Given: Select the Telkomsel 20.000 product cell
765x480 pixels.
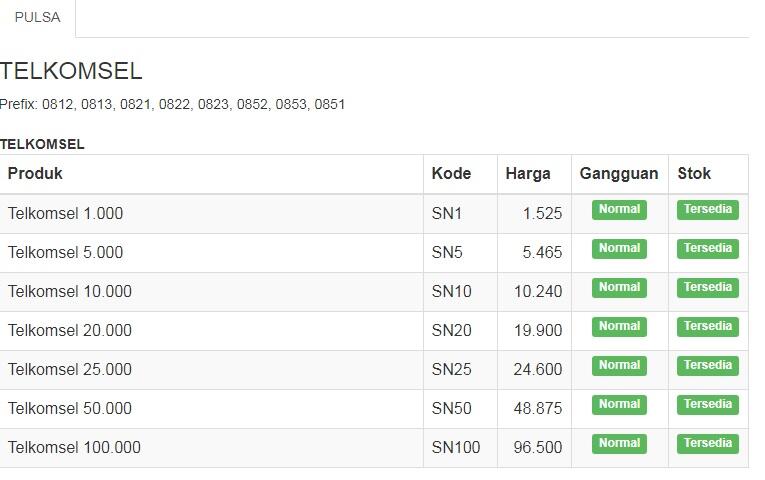Looking at the screenshot, I should tap(212, 331).
